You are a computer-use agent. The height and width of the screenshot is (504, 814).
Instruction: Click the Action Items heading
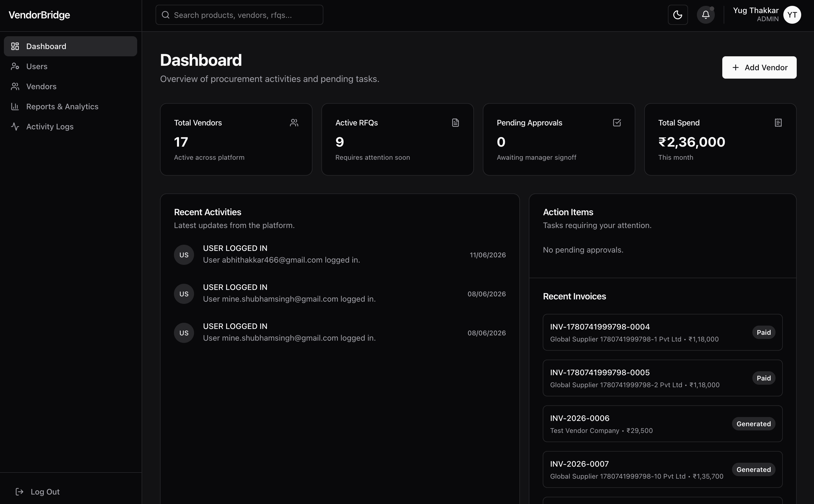568,212
